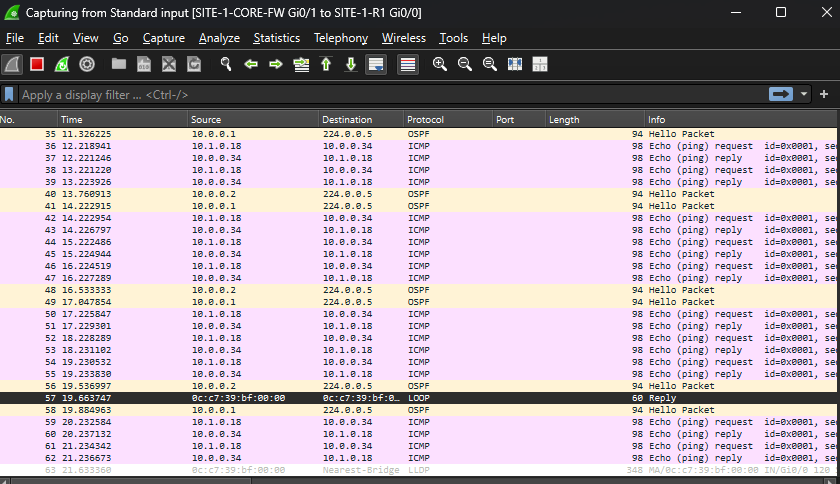Open the Capture menu
The width and height of the screenshot is (840, 484).
163,38
